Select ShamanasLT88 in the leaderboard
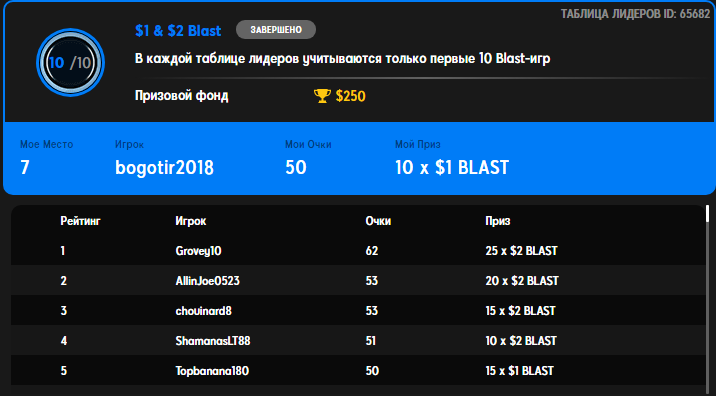The image size is (716, 396). click(x=213, y=341)
